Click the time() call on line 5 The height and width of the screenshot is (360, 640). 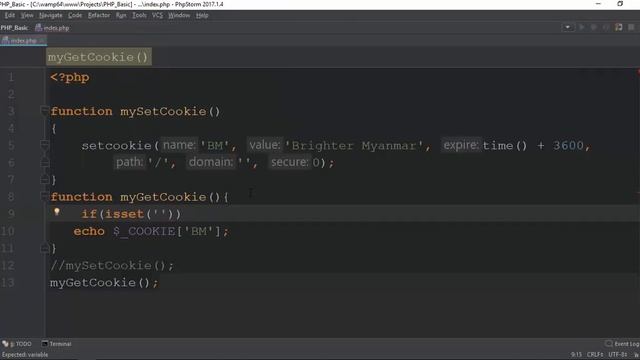tap(505, 146)
